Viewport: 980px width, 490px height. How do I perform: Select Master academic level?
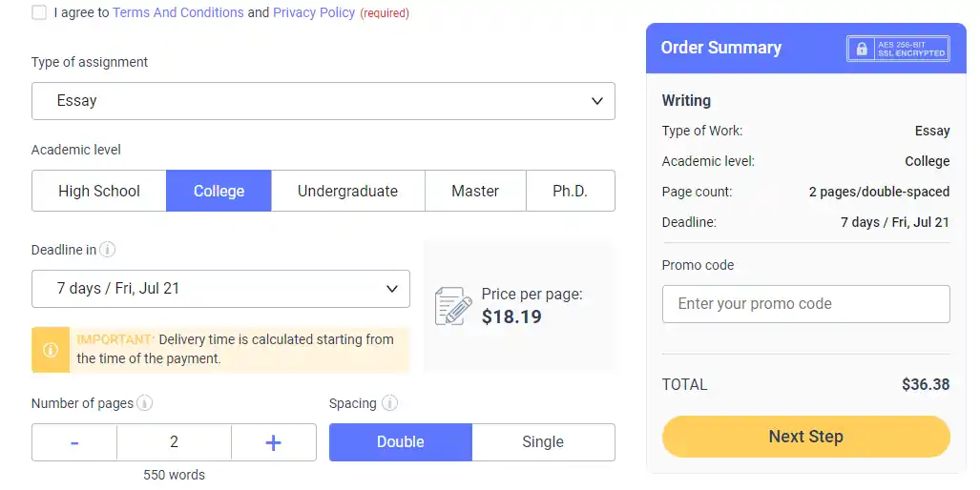(x=475, y=191)
